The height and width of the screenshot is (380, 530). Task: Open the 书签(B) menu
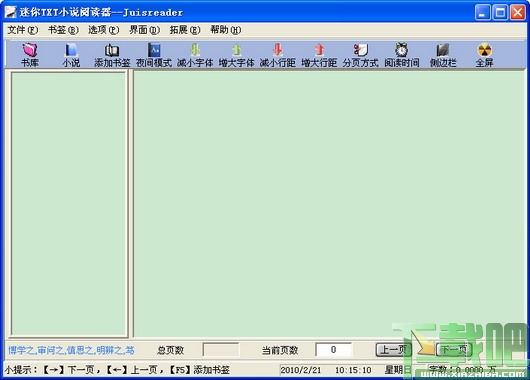[63, 30]
